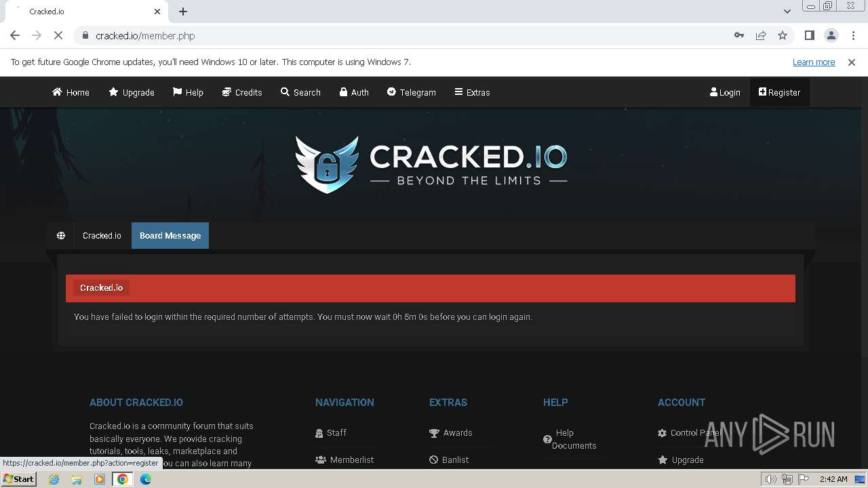Bookmark this page with star icon
Viewport: 868px width, 488px height.
[783, 35]
